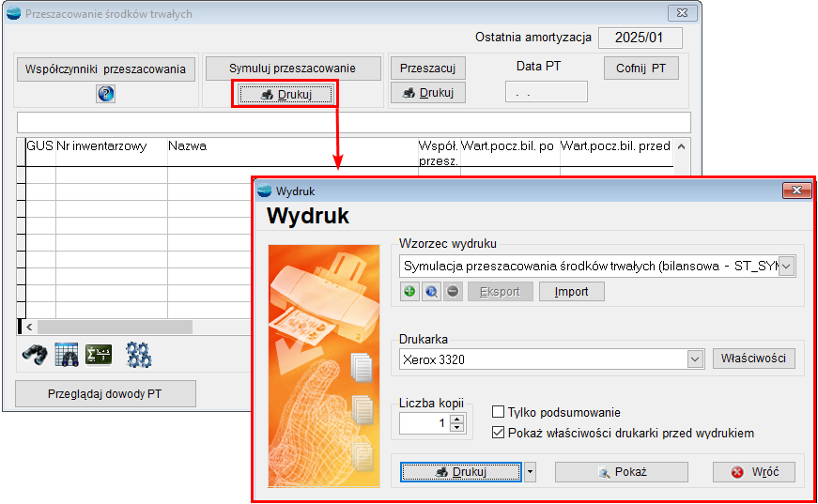Click the Data PT date field

point(547,92)
